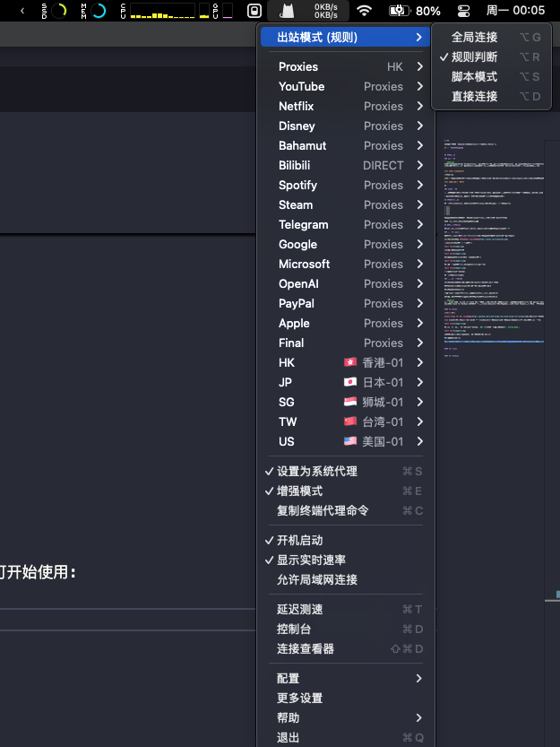Enable 允许局域网连接 option

point(317,579)
